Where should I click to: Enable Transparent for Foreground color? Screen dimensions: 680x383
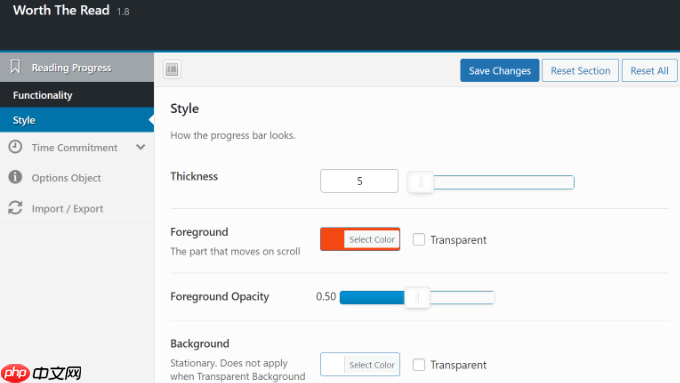[x=418, y=239]
